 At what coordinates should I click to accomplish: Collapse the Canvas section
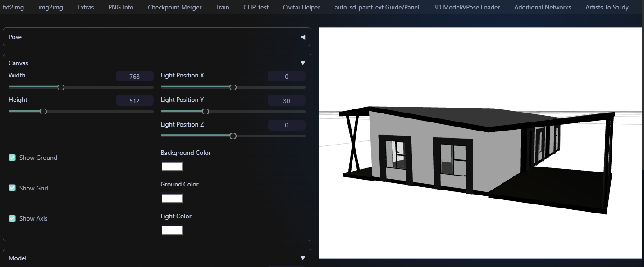[x=302, y=63]
